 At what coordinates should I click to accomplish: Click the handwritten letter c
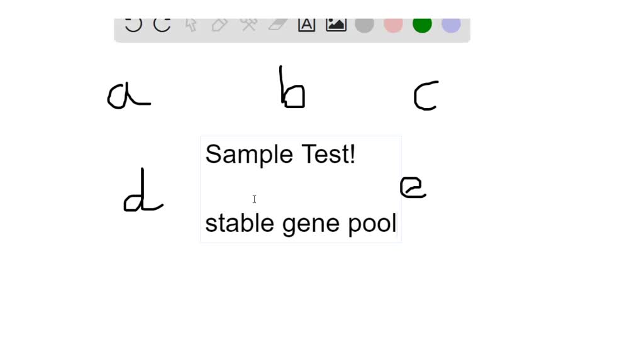426,96
